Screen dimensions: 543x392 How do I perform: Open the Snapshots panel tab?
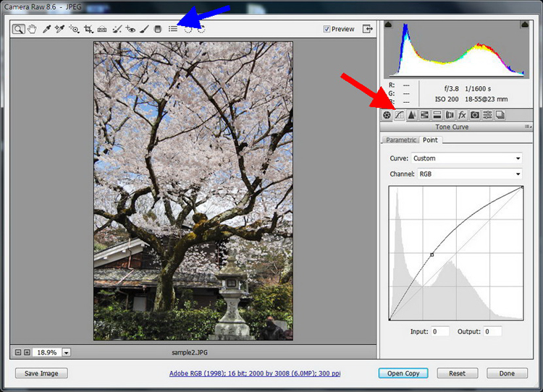click(x=500, y=115)
